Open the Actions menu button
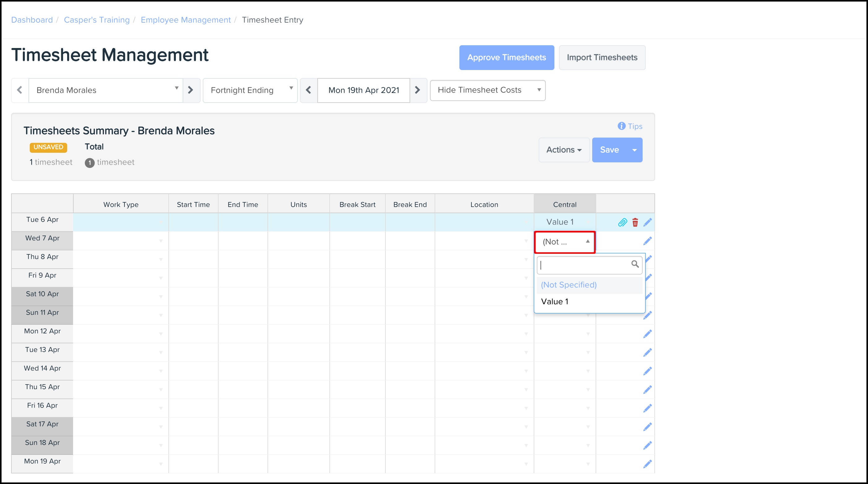The width and height of the screenshot is (868, 484). point(564,150)
